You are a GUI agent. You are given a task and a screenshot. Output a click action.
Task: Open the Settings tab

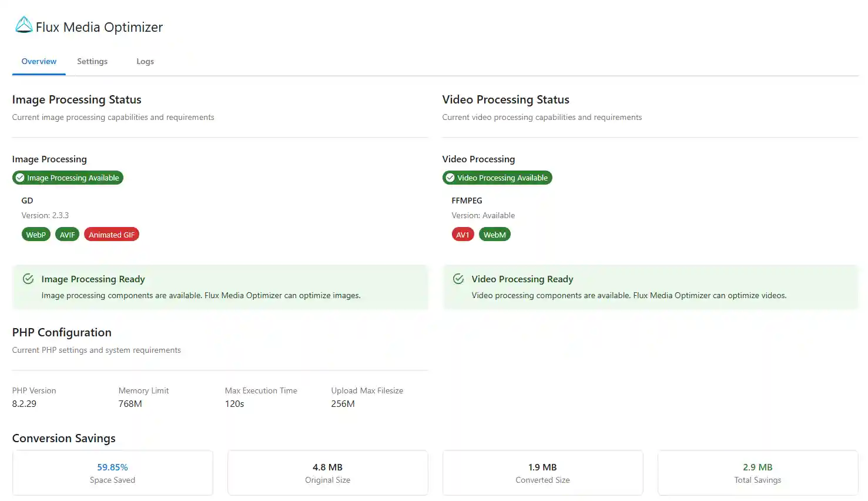(92, 61)
